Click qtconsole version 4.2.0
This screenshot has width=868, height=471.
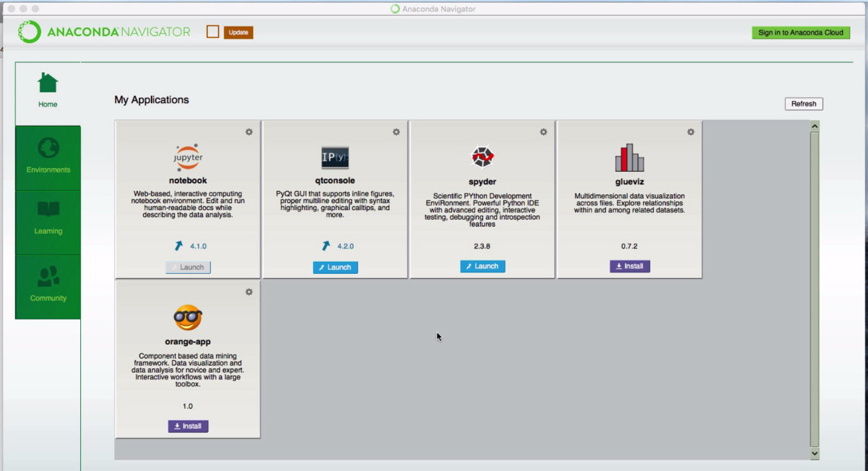346,246
